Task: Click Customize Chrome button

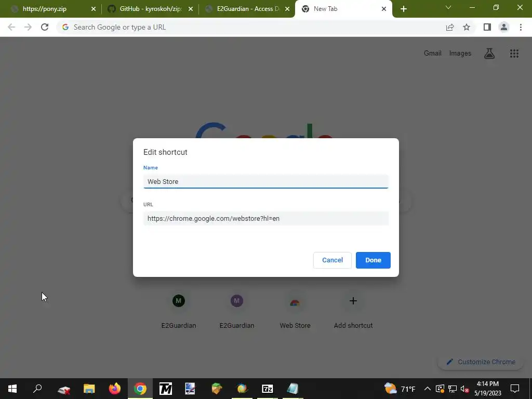Action: click(482, 362)
